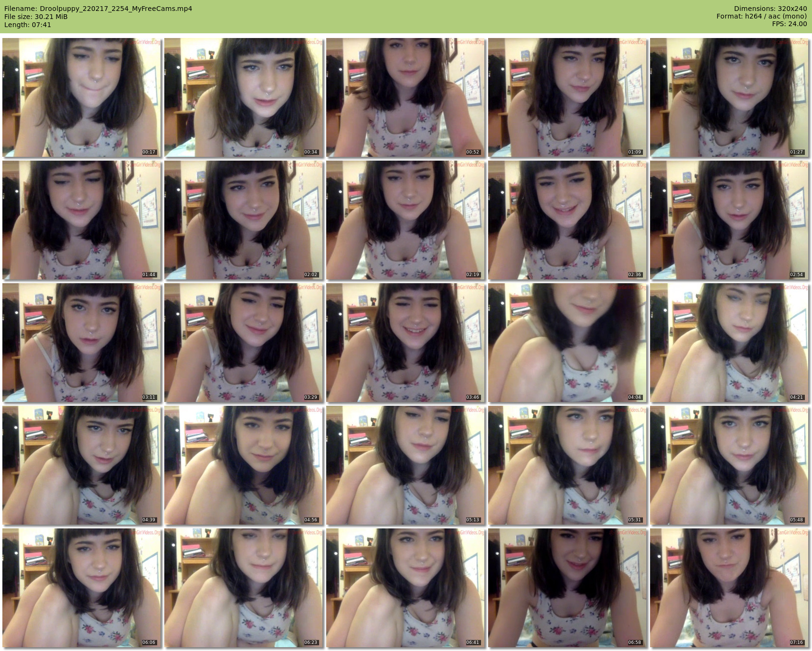Pick the frame labeled 01:09
This screenshot has height=651, width=812.
pos(567,97)
